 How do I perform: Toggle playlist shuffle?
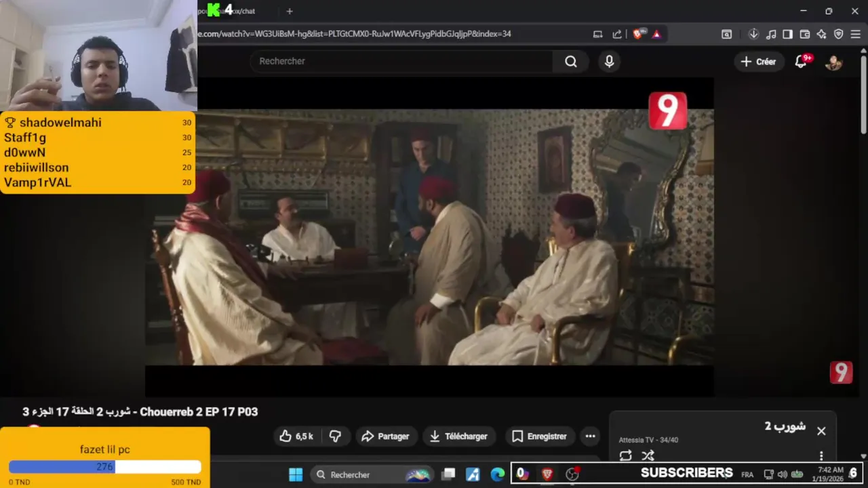pyautogui.click(x=648, y=455)
